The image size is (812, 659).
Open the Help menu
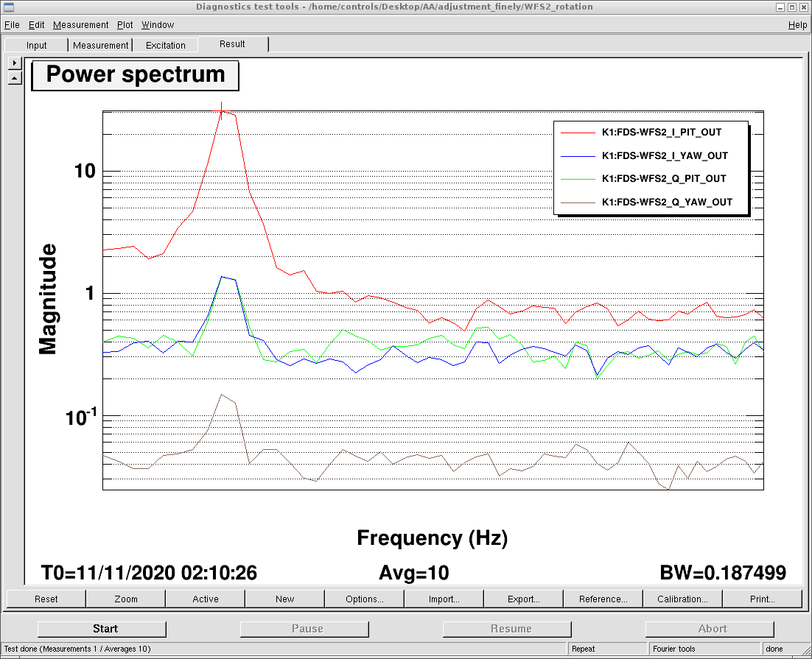pyautogui.click(x=797, y=25)
